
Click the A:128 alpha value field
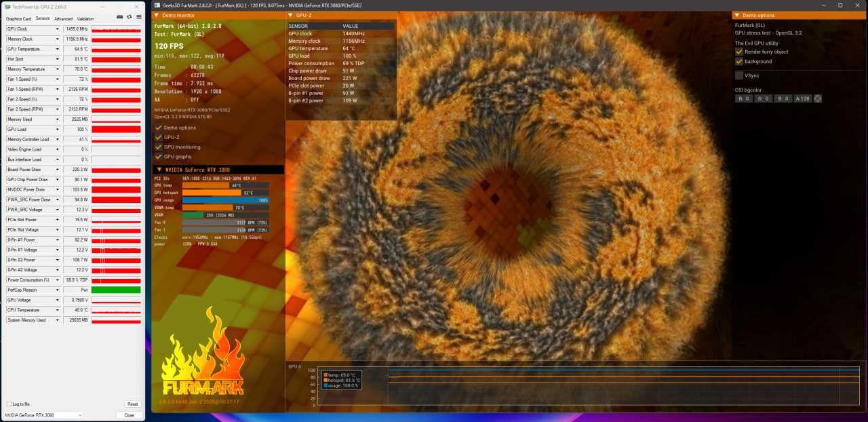point(803,98)
